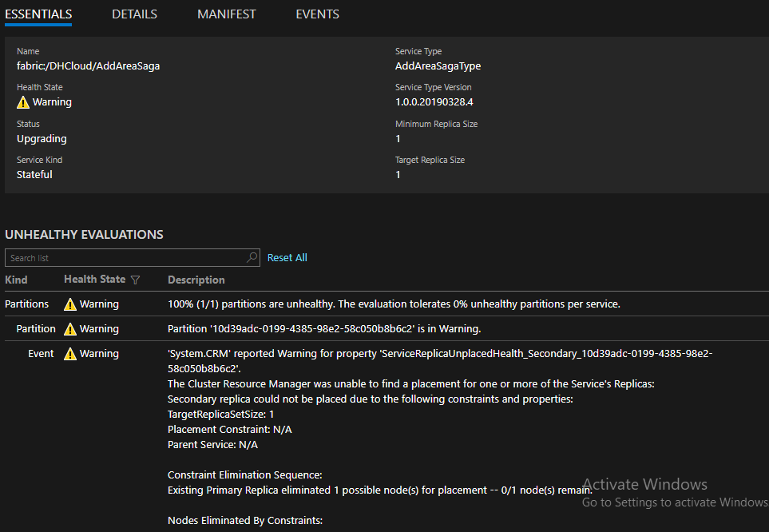Click the magnifier icon in search box
This screenshot has width=769, height=532.
click(x=252, y=257)
